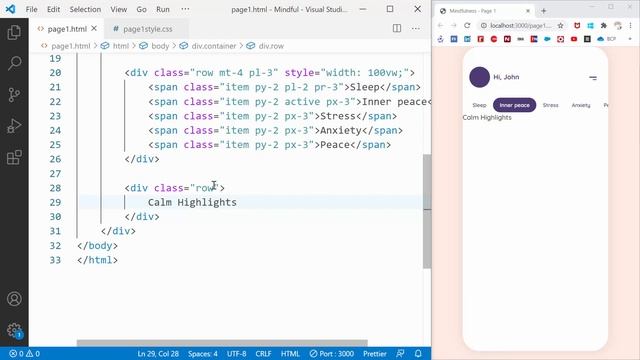Open a new Chrome tab
Viewport: 640px width, 360px height.
543,11
